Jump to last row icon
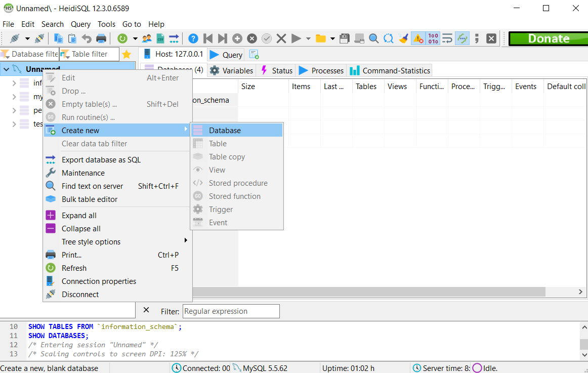The height and width of the screenshot is (373, 588). coord(222,38)
